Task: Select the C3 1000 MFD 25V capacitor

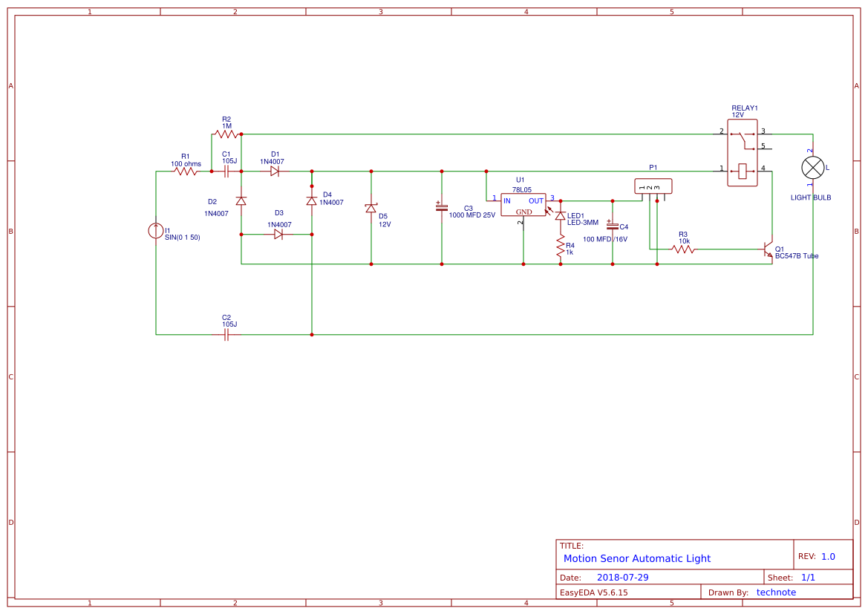Action: coord(440,206)
